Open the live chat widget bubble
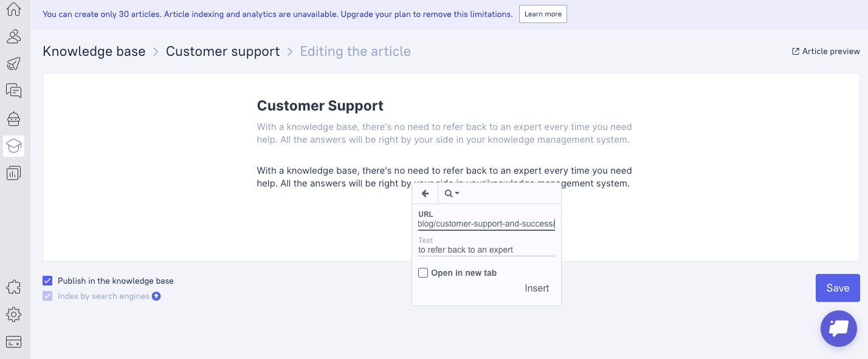868x359 pixels. coord(838,329)
